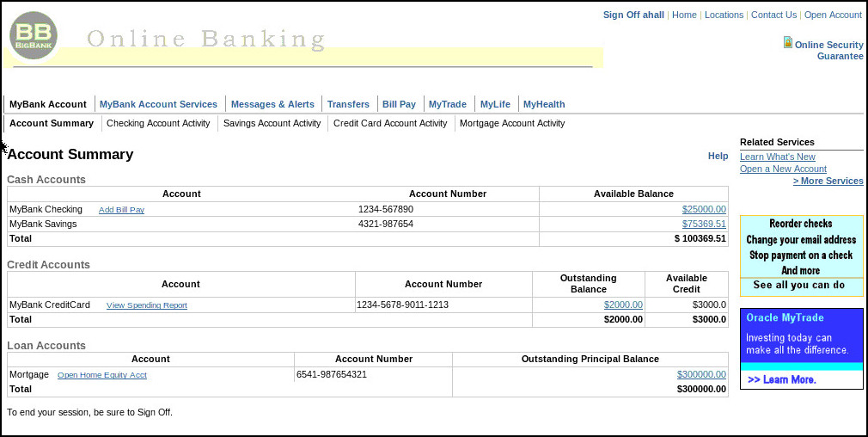The height and width of the screenshot is (437, 868).
Task: Open the $2000.00 outstanding balance link
Action: (x=623, y=305)
